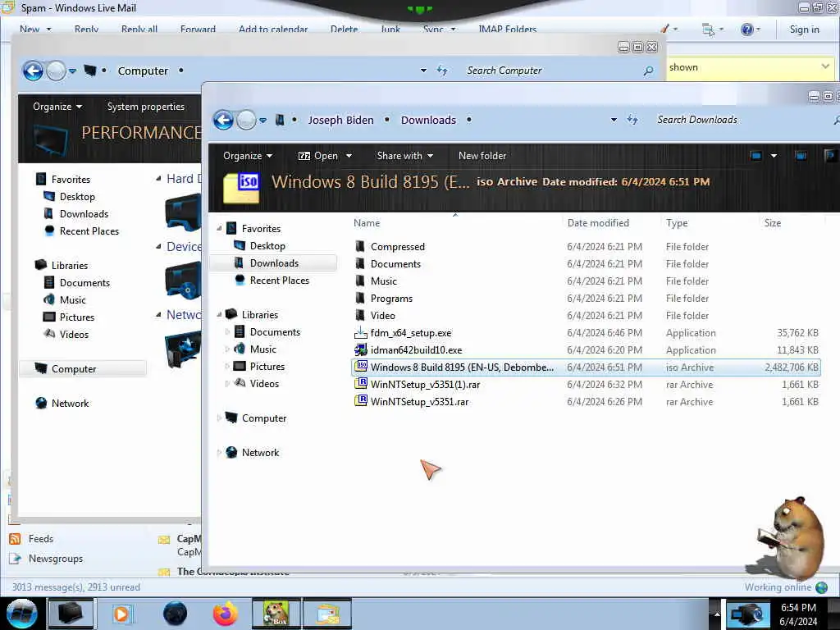
Task: Click Reply all in Live Mail toolbar
Action: tap(139, 30)
